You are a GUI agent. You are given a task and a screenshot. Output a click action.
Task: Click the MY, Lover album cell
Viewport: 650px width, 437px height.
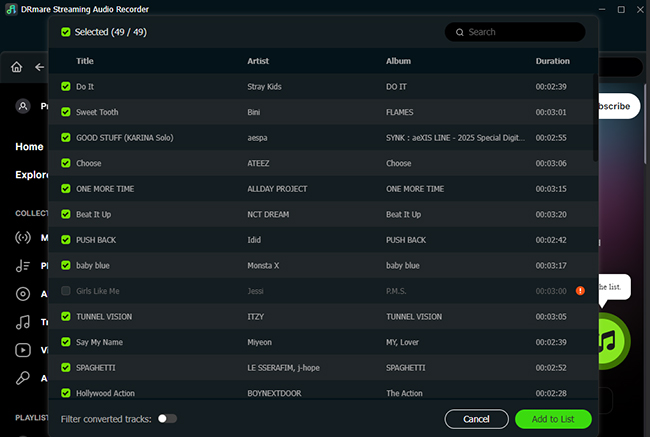[403, 342]
